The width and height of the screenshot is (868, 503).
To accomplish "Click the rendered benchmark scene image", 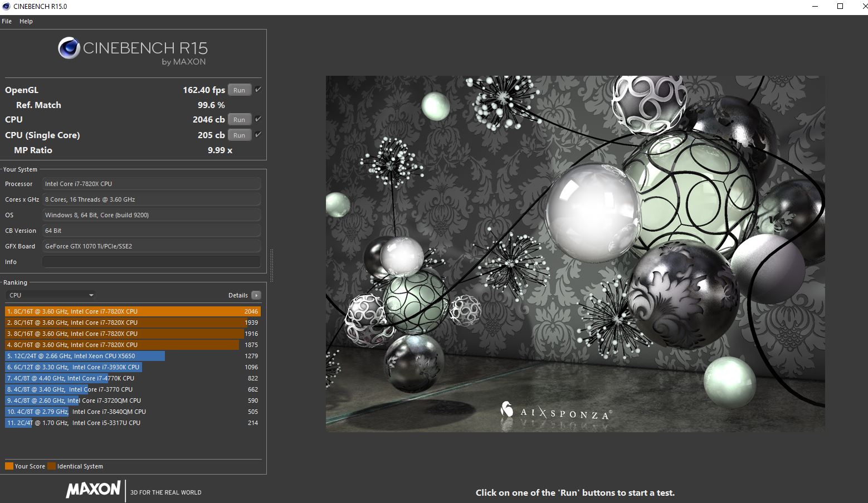I will tap(575, 253).
